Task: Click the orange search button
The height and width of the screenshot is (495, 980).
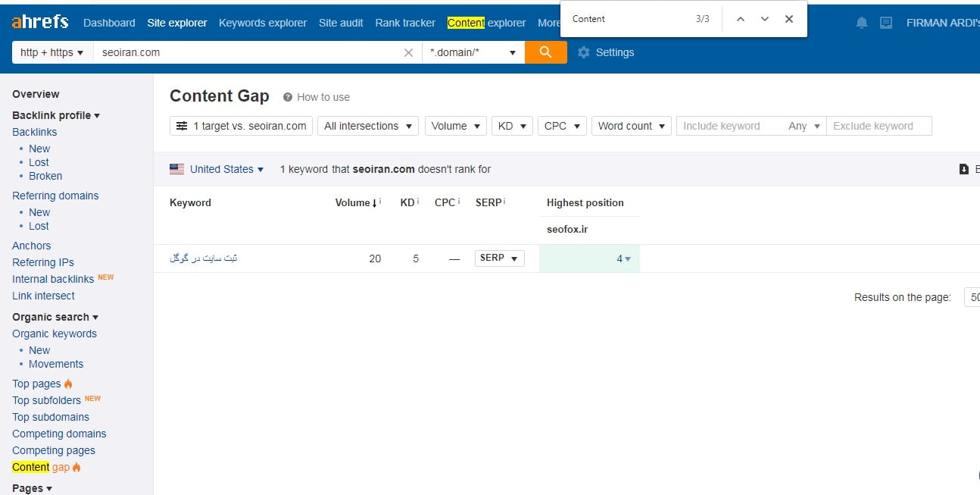Action: point(546,52)
